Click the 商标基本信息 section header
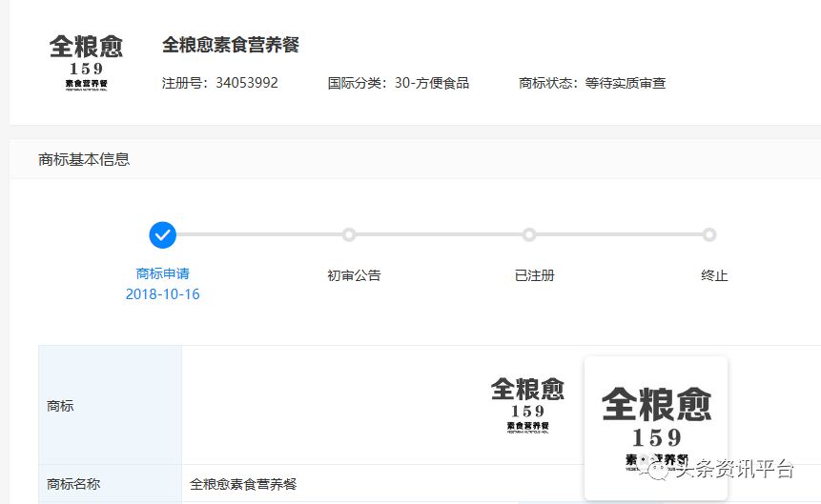This screenshot has width=821, height=504. point(84,159)
